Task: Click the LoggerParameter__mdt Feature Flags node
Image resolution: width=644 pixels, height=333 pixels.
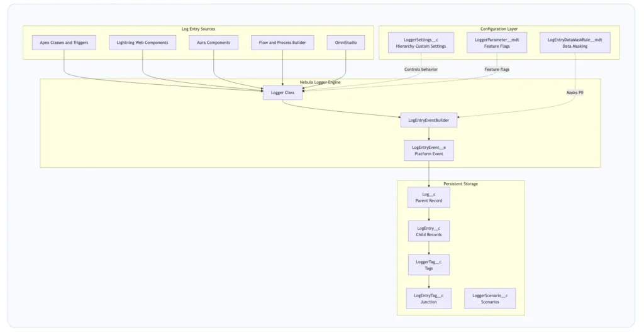Action: coord(497,43)
